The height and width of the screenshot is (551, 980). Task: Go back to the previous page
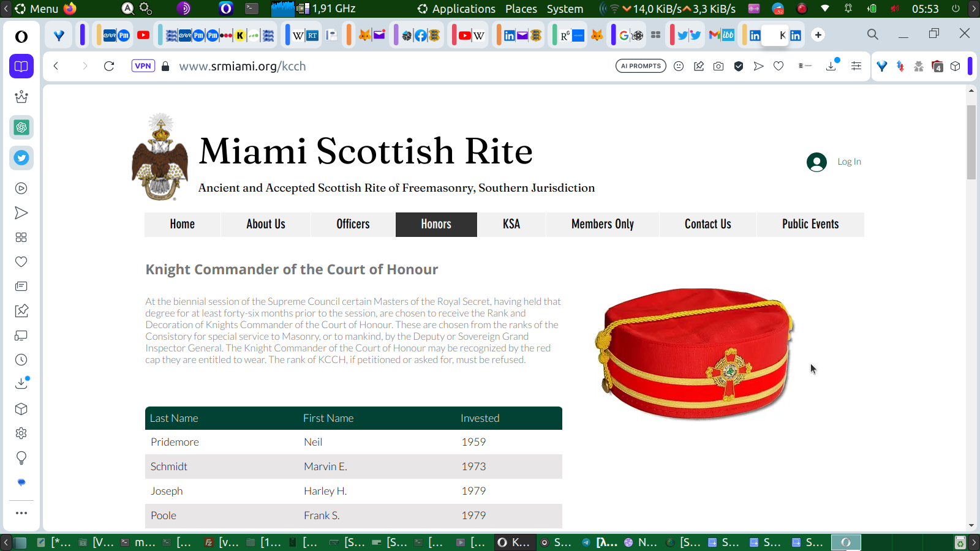pyautogui.click(x=56, y=66)
